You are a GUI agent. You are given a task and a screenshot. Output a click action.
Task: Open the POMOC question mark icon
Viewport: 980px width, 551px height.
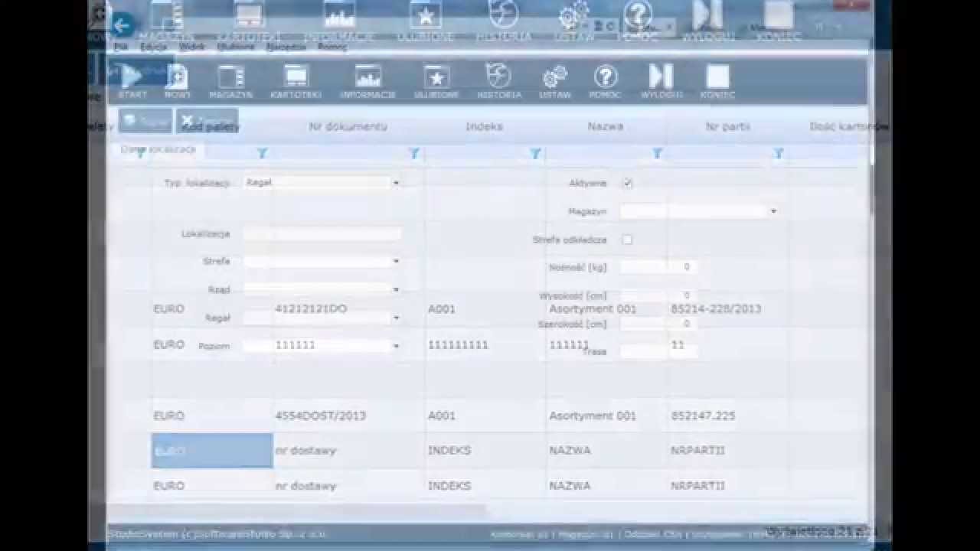(606, 81)
